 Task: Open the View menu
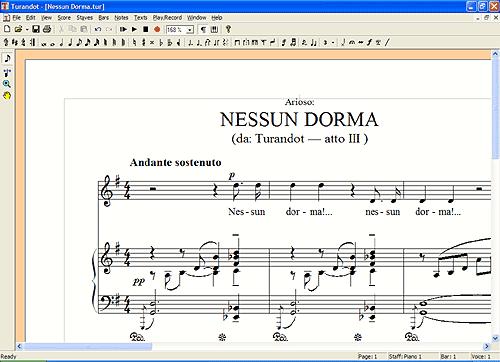tap(46, 18)
